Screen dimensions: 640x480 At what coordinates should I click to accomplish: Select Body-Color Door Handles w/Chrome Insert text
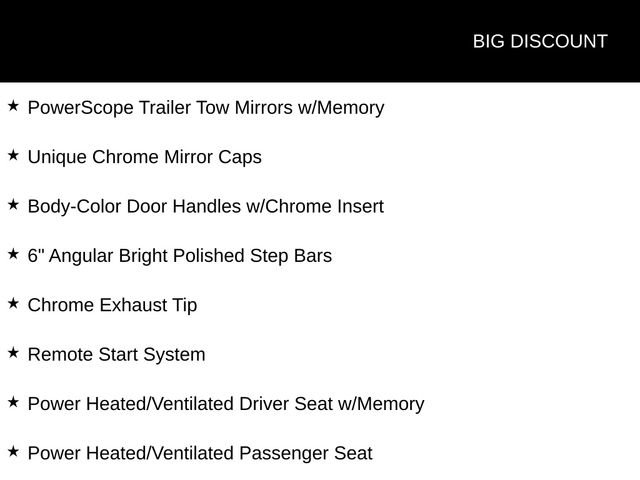[x=206, y=207]
